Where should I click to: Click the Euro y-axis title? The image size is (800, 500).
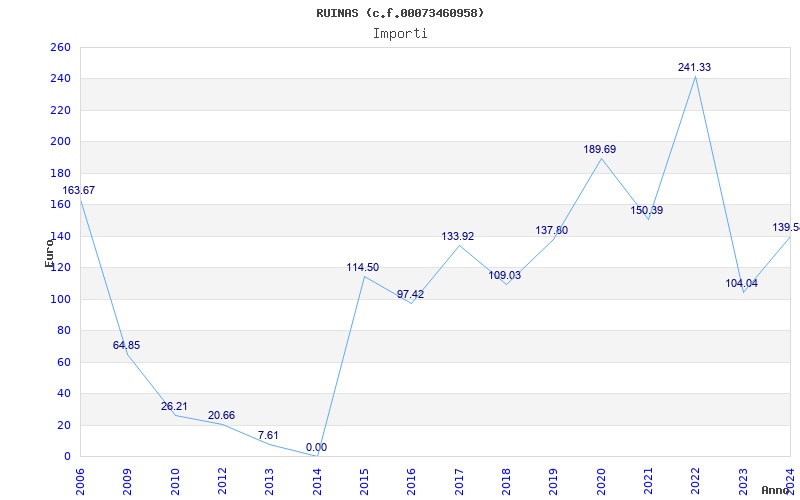coord(49,253)
